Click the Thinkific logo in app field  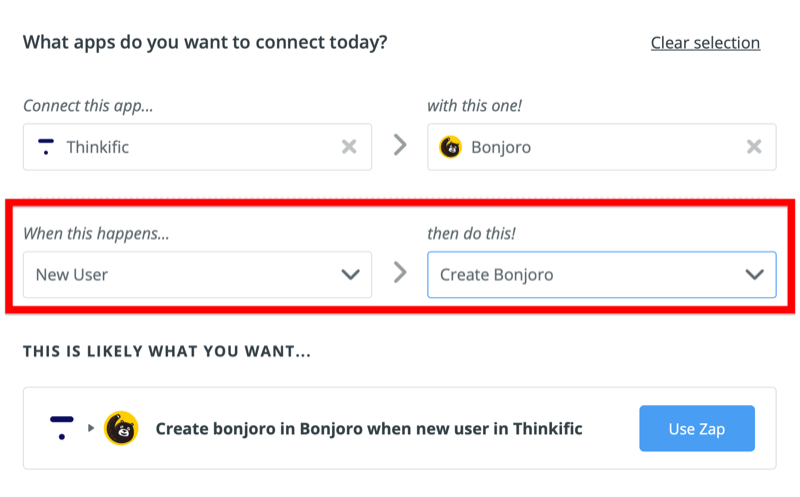coord(46,147)
